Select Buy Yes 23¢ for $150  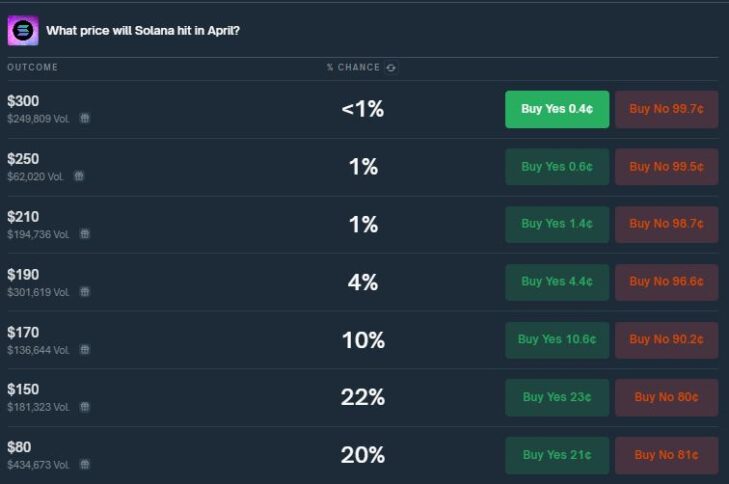(x=557, y=398)
